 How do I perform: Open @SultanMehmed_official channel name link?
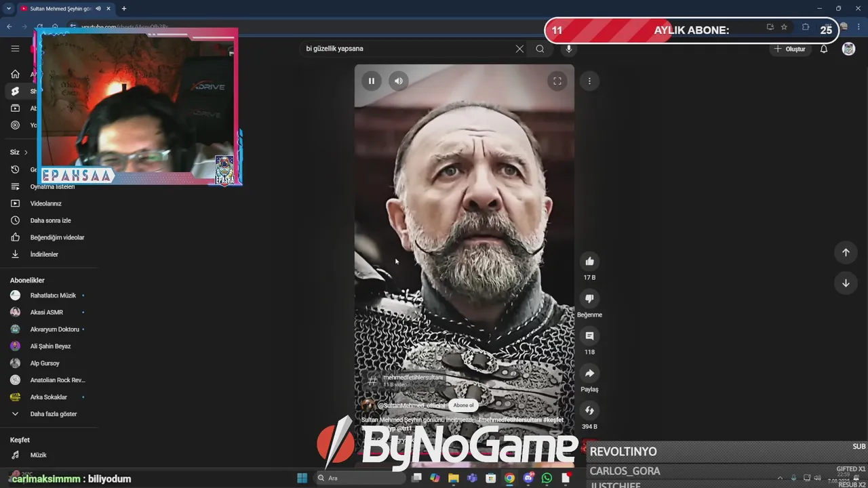point(412,405)
